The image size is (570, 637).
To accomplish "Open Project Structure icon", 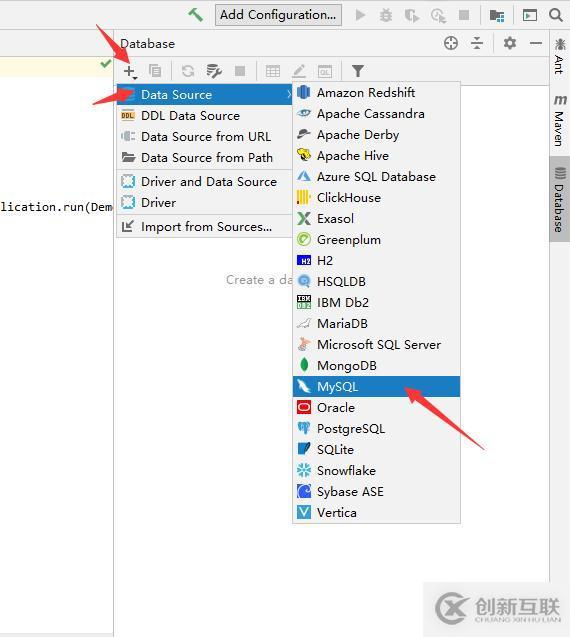I will coord(497,16).
